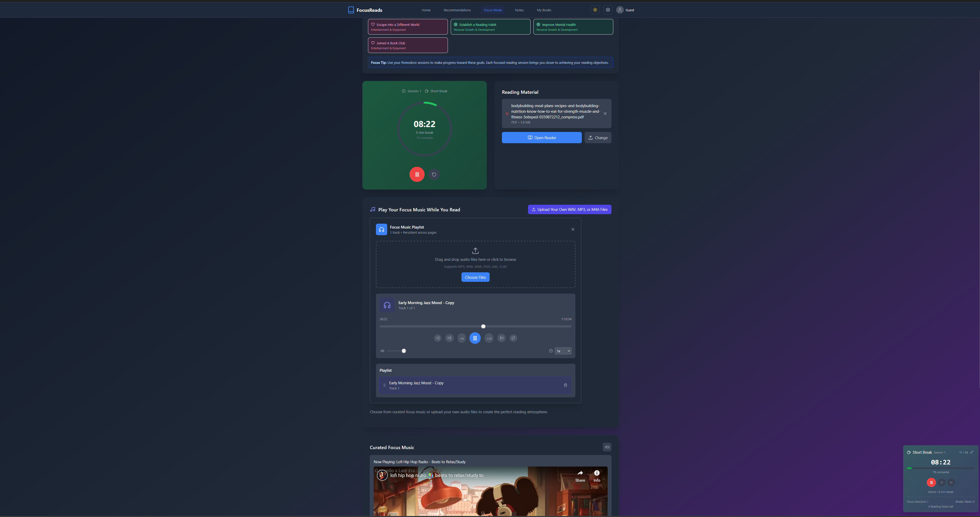Switch theme with the sun icon
The height and width of the screenshot is (517, 980).
[595, 10]
